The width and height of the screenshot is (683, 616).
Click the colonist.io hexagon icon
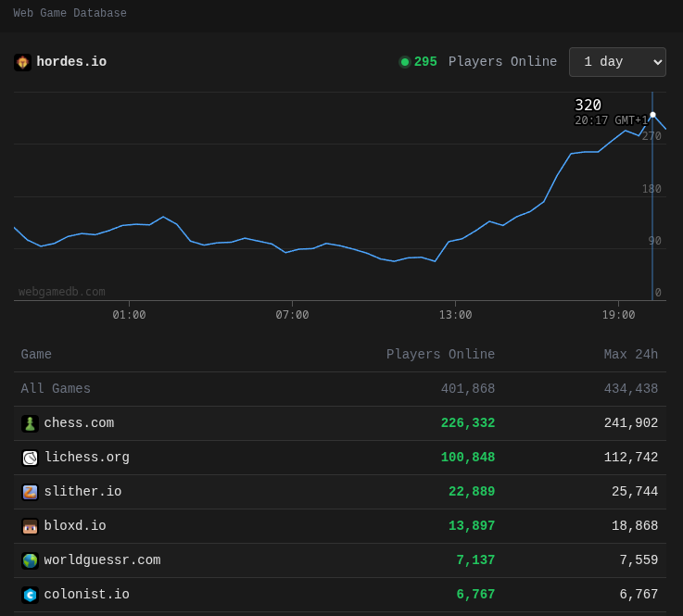pyautogui.click(x=30, y=595)
